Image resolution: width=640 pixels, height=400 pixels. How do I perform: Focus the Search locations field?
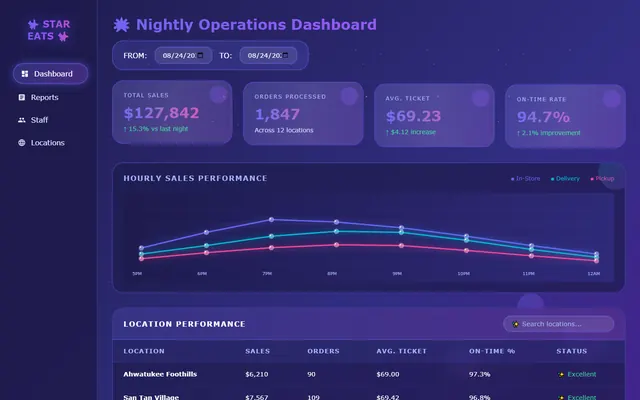[558, 324]
